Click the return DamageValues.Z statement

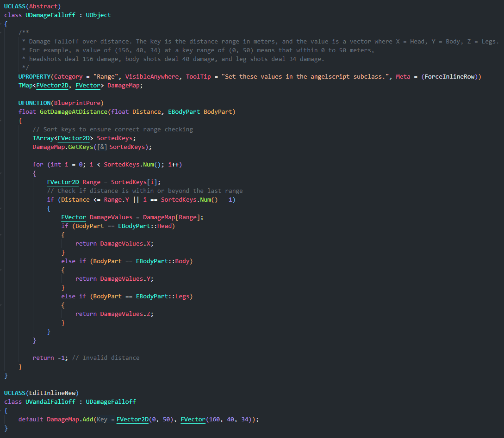(x=114, y=314)
